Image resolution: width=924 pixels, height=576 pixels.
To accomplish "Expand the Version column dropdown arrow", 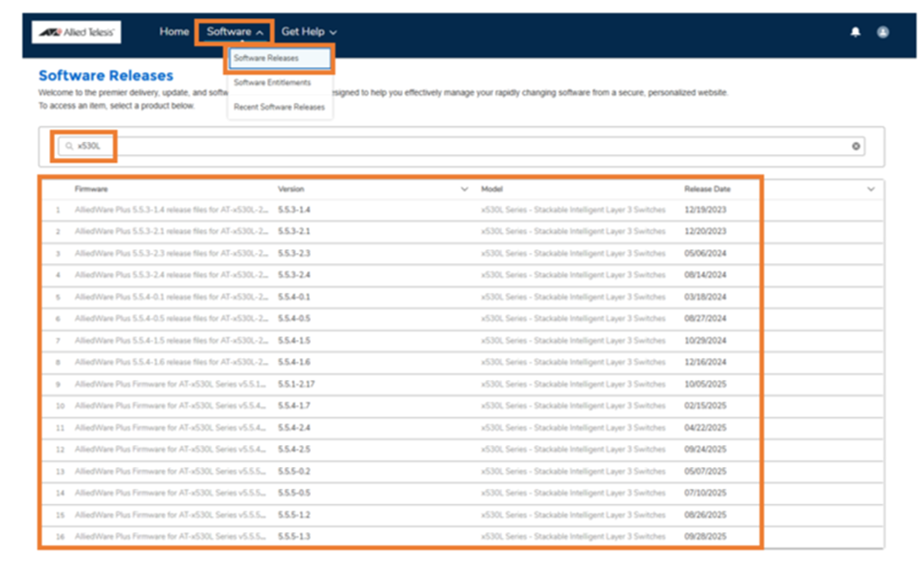I will (464, 189).
